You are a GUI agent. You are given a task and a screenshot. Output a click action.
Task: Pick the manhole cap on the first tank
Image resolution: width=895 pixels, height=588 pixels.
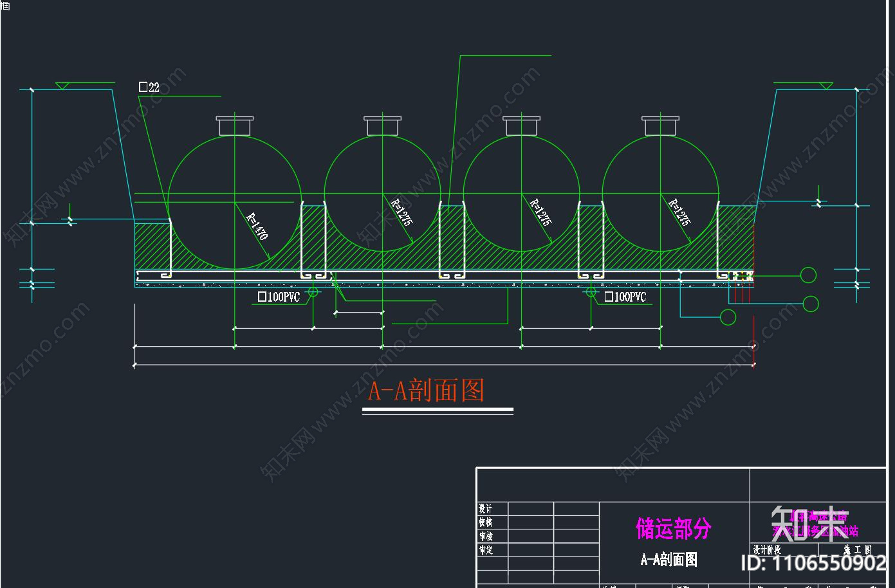pos(235,125)
